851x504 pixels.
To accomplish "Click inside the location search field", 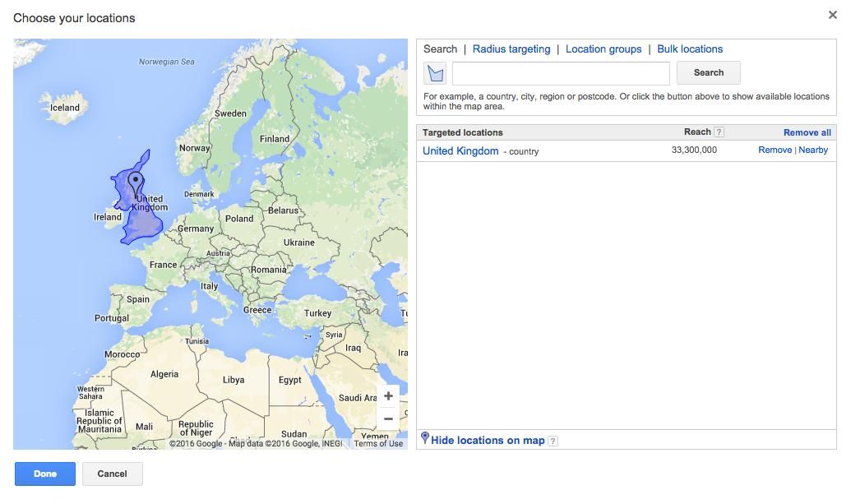I will tap(561, 73).
